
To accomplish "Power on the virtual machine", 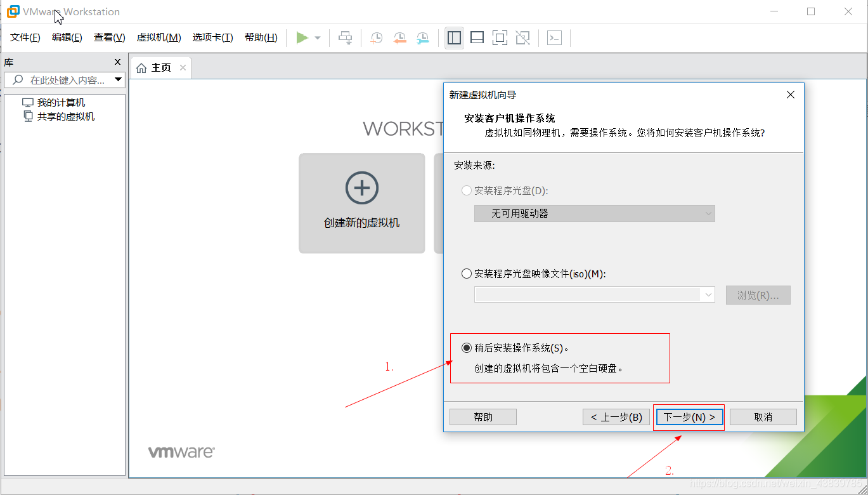I will click(x=302, y=37).
